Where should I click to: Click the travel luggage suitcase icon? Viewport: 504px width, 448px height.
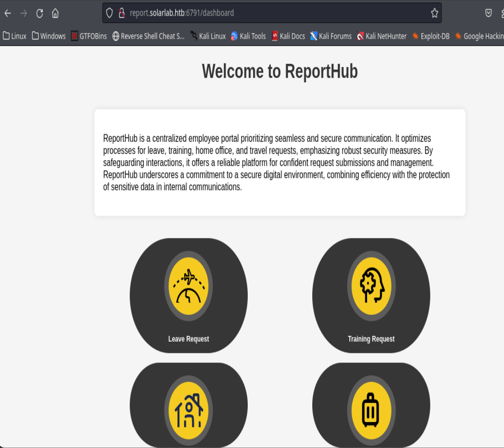coord(371,411)
